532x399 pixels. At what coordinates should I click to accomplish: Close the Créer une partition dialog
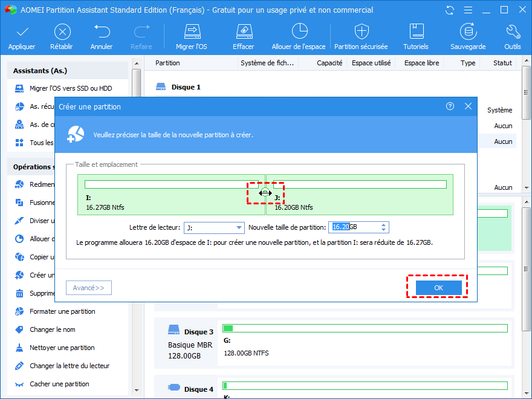(x=468, y=106)
